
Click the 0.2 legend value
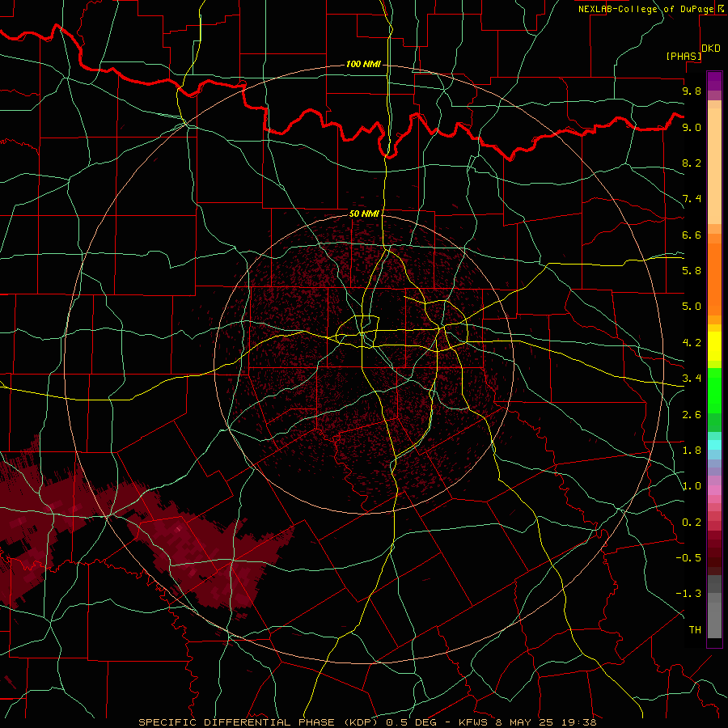click(692, 523)
